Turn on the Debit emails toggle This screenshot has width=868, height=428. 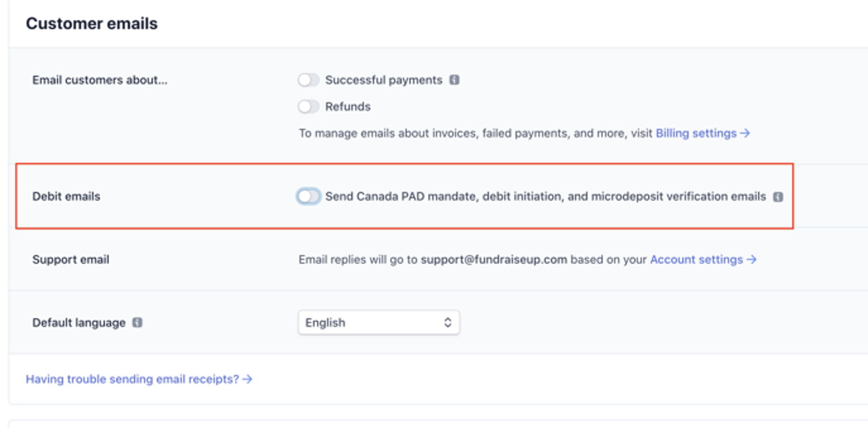(309, 196)
